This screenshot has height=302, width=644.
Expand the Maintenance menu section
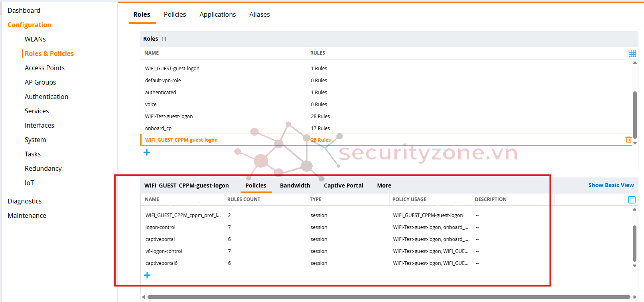tap(27, 215)
